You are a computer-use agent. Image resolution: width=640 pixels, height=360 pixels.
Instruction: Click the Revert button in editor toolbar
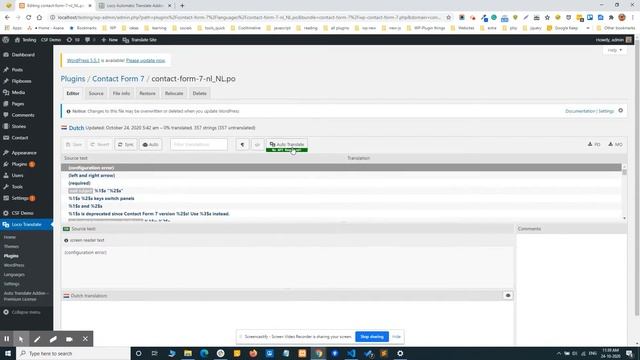tap(100, 144)
